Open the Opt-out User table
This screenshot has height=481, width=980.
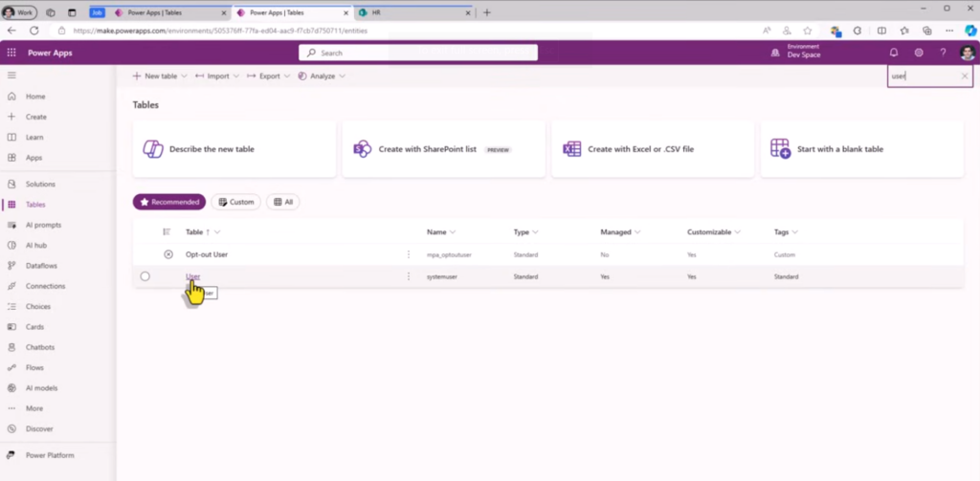click(x=207, y=254)
